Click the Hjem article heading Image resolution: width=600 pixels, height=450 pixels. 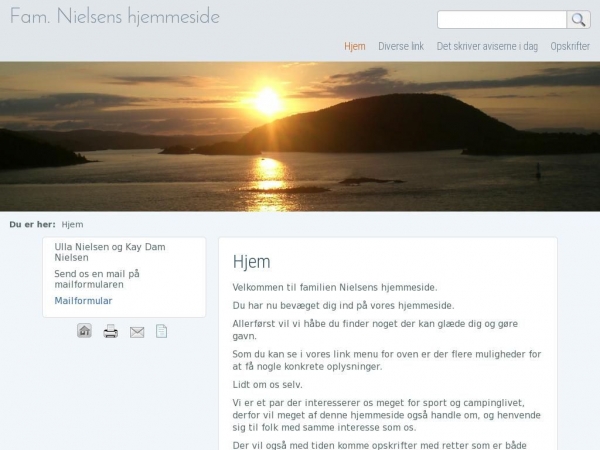(x=251, y=262)
